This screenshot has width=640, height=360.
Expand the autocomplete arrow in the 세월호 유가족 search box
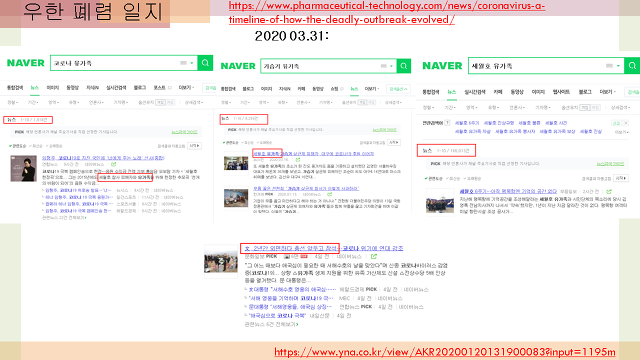(x=618, y=66)
